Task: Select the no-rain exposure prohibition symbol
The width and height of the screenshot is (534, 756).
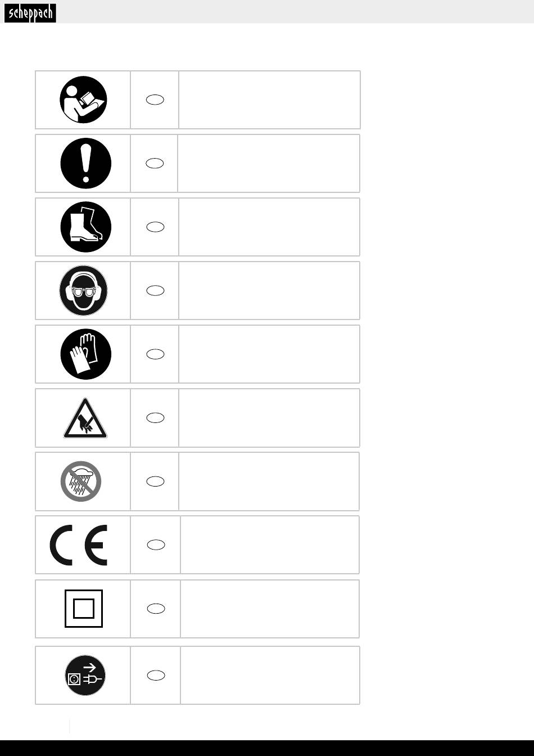Action: tap(81, 481)
